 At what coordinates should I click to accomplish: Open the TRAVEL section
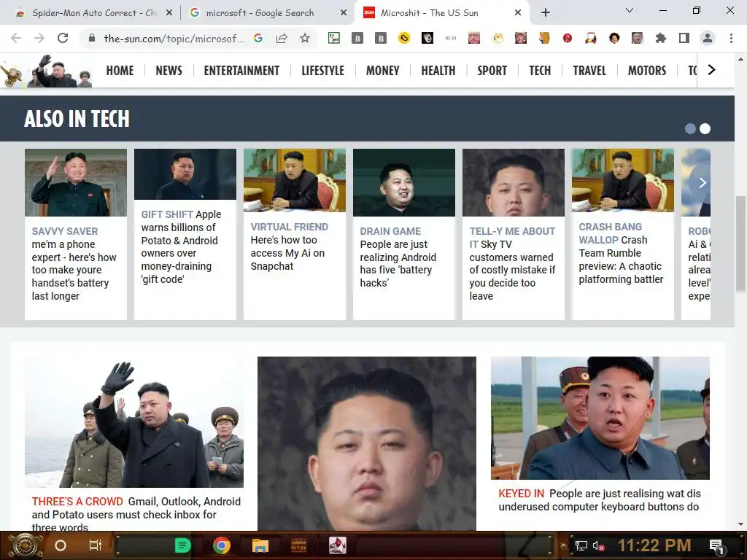click(589, 71)
